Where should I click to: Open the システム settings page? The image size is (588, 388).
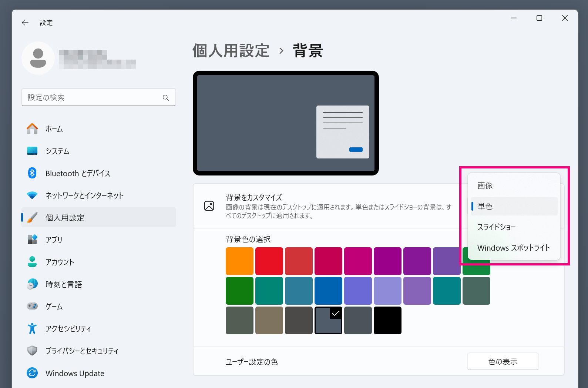click(x=57, y=151)
